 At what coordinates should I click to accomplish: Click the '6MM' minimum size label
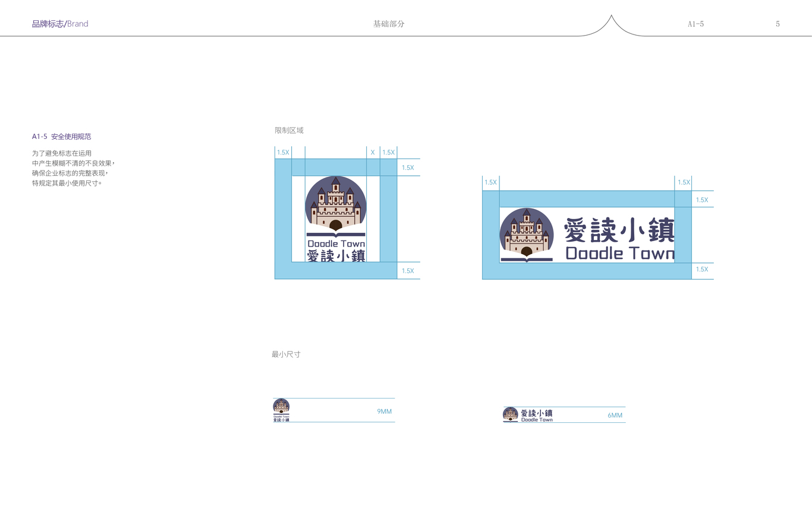pos(615,415)
